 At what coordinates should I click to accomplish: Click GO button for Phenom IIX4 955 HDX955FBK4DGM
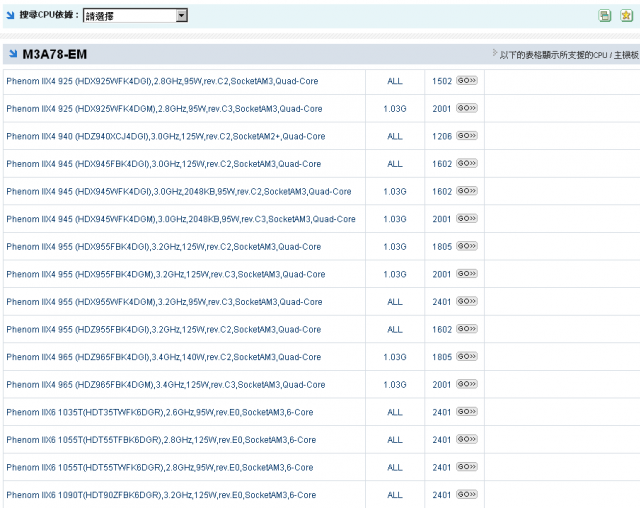[x=467, y=274]
